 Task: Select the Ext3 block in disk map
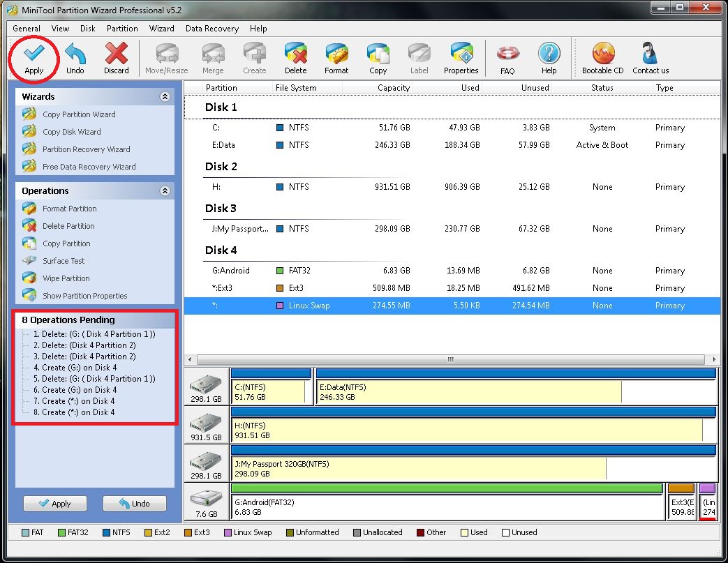point(681,502)
